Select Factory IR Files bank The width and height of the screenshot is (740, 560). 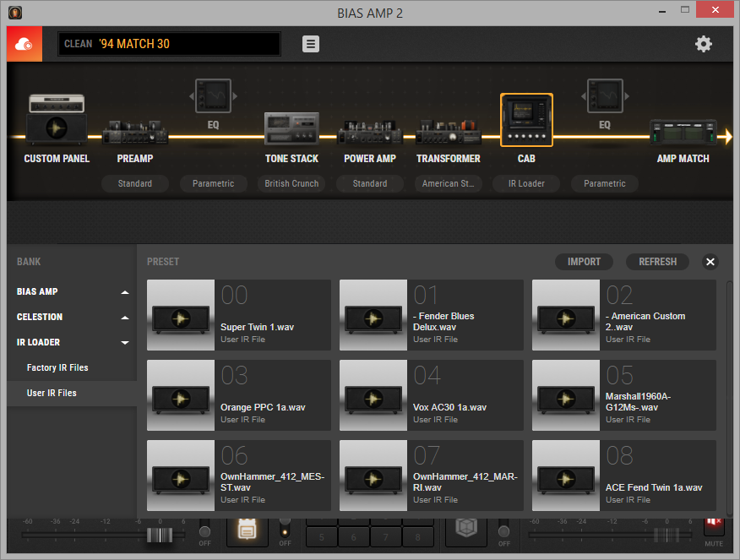[72, 367]
